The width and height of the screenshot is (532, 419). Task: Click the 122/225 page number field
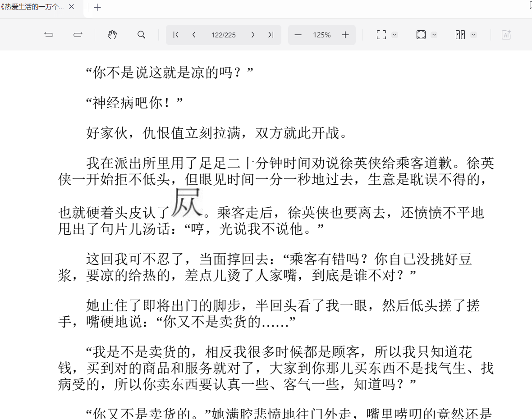pos(223,35)
